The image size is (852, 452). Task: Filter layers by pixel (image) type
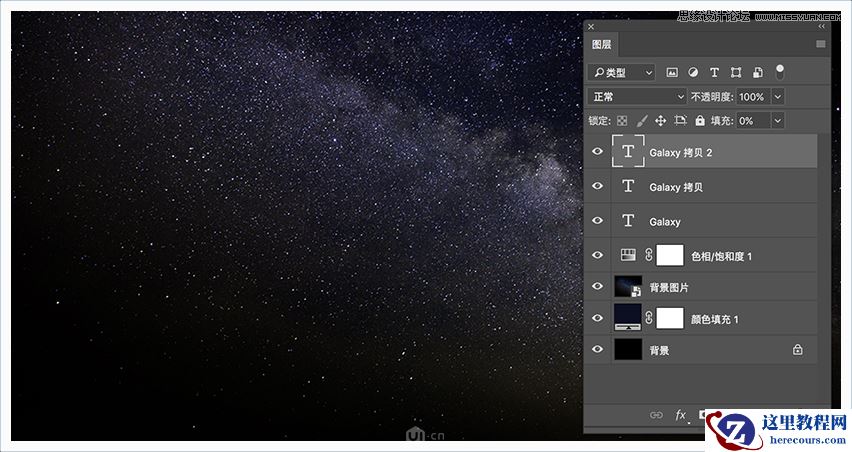[672, 72]
